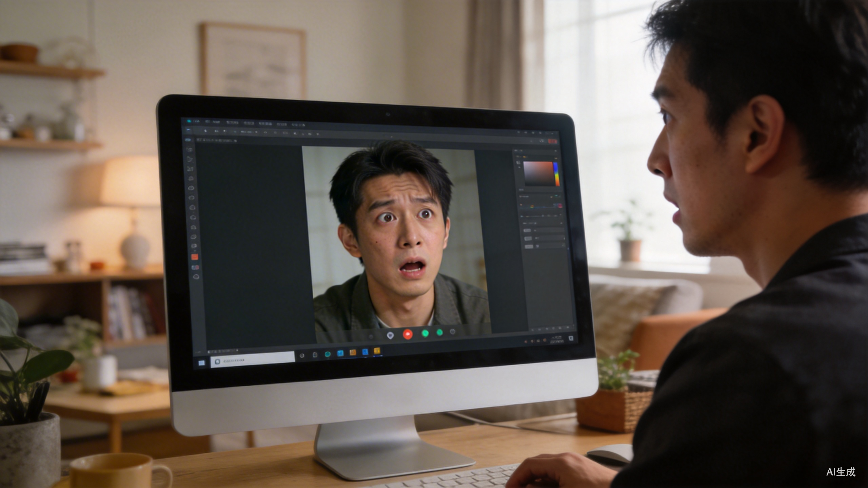This screenshot has width=868, height=488.
Task: Click the white shield icon beside record button
Action: pos(391,335)
